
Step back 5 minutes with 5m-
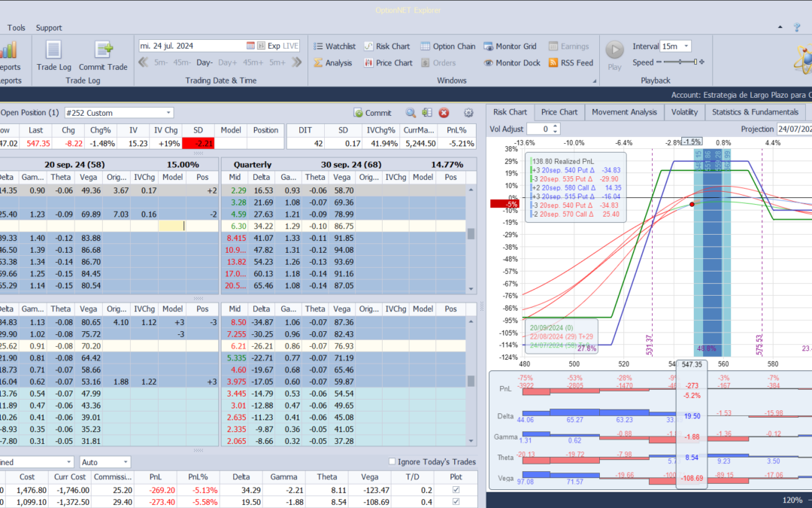(x=161, y=62)
